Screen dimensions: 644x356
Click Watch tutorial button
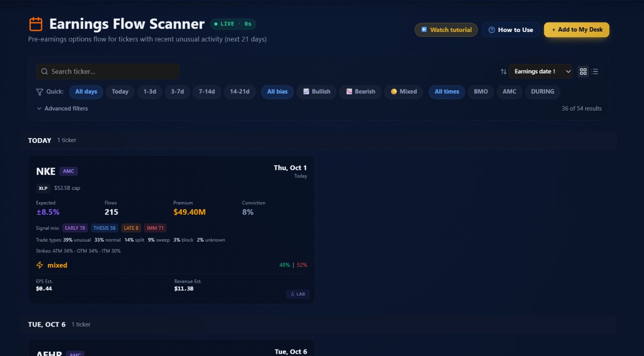point(446,30)
